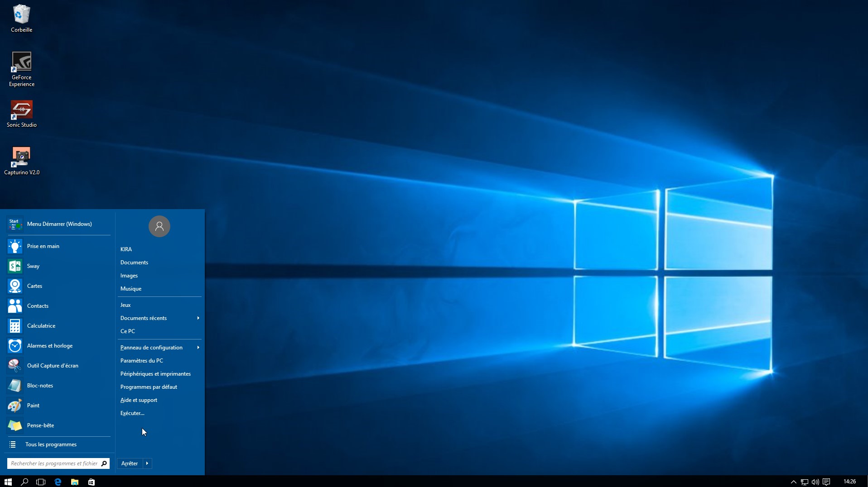The height and width of the screenshot is (487, 868).
Task: Click the taskbar clock showing 14:26
Action: click(x=850, y=482)
